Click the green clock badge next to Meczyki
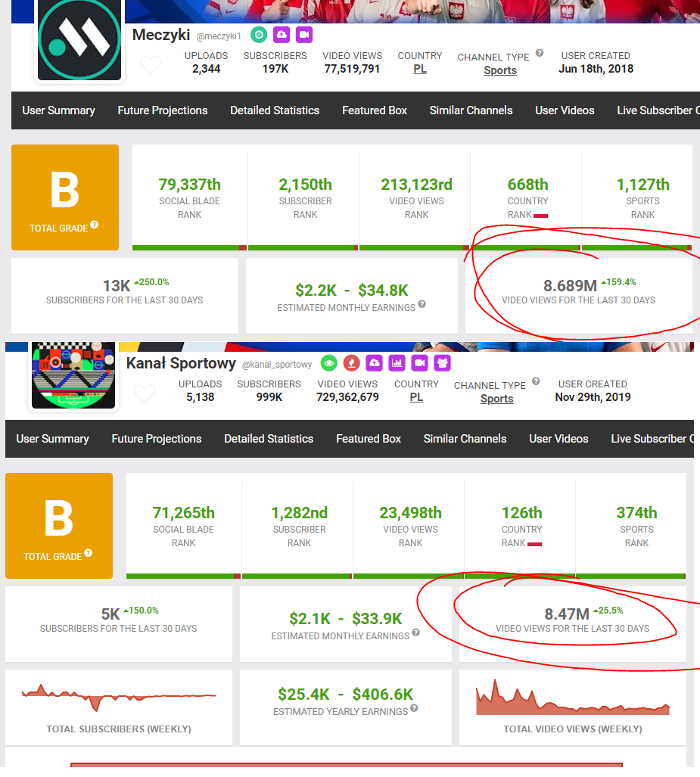The width and height of the screenshot is (700, 777). pos(259,35)
